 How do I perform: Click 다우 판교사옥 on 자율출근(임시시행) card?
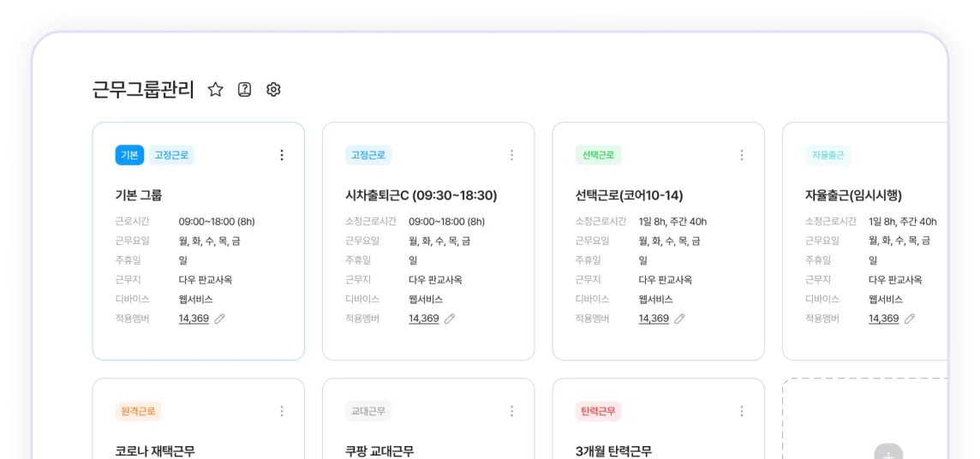coord(896,280)
